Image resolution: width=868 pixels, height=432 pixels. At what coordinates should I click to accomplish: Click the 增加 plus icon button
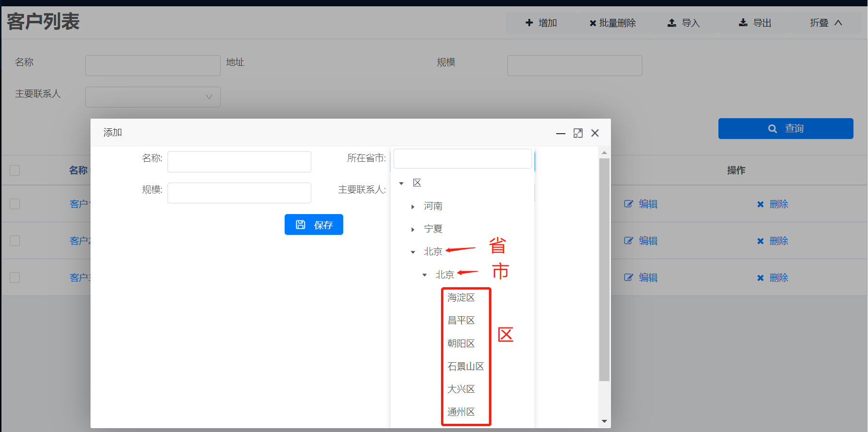coord(541,23)
